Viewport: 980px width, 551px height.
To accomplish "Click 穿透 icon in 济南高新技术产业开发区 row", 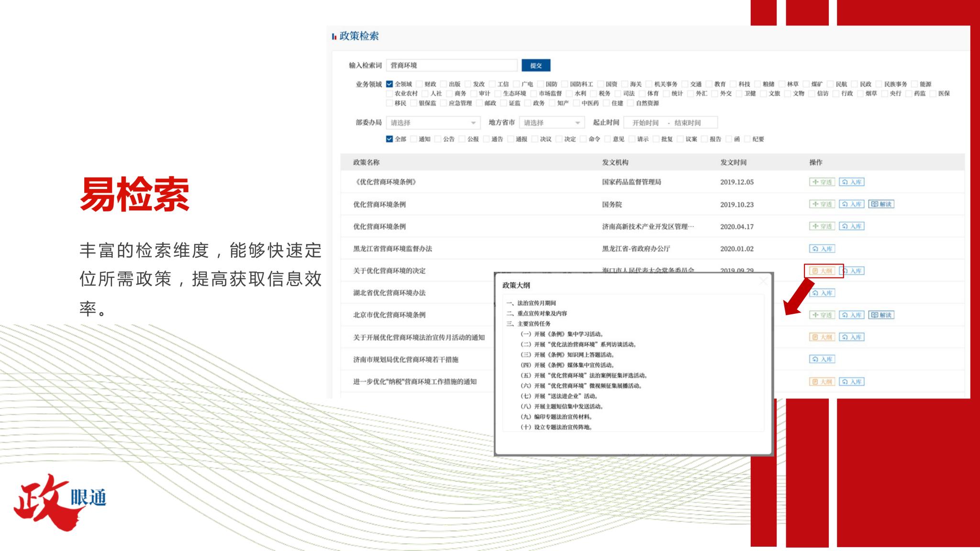I will [822, 226].
